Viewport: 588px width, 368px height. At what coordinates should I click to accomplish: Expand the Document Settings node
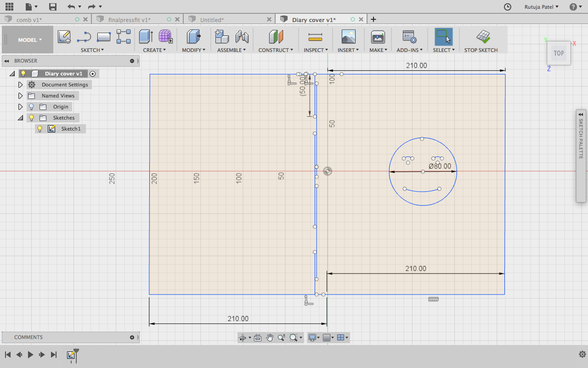[20, 85]
